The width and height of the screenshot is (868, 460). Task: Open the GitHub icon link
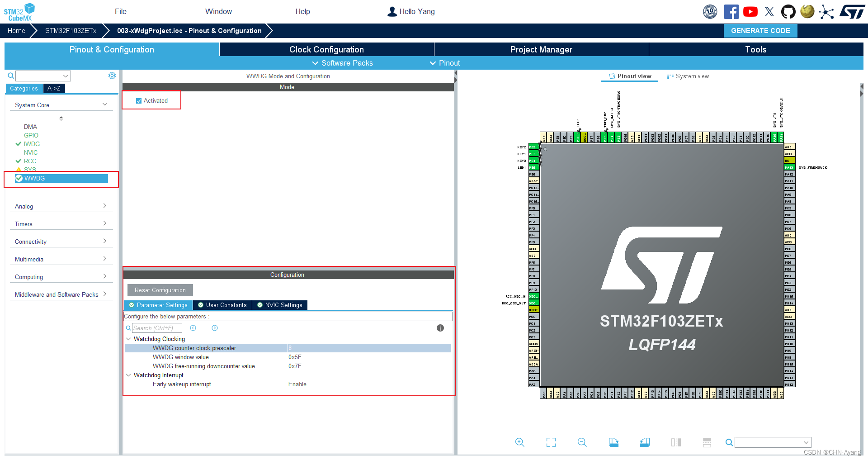pos(788,12)
